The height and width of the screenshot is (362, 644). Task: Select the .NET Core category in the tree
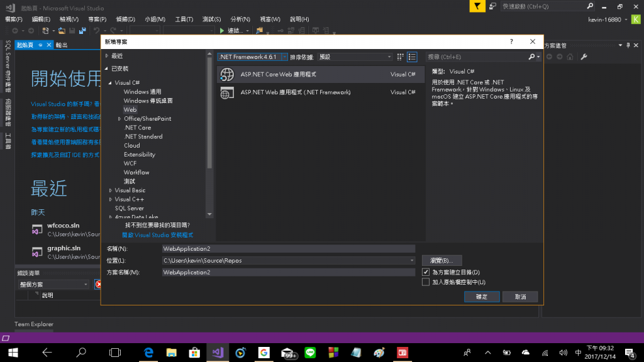coord(138,128)
